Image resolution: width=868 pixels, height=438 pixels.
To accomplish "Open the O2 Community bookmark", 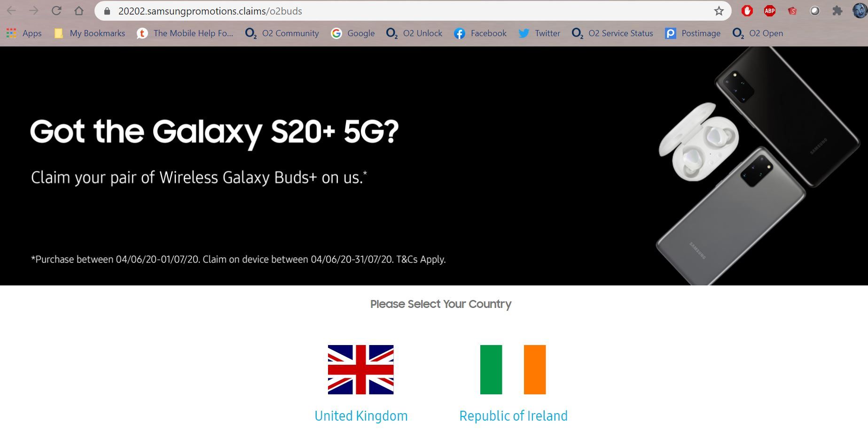I will coord(282,33).
